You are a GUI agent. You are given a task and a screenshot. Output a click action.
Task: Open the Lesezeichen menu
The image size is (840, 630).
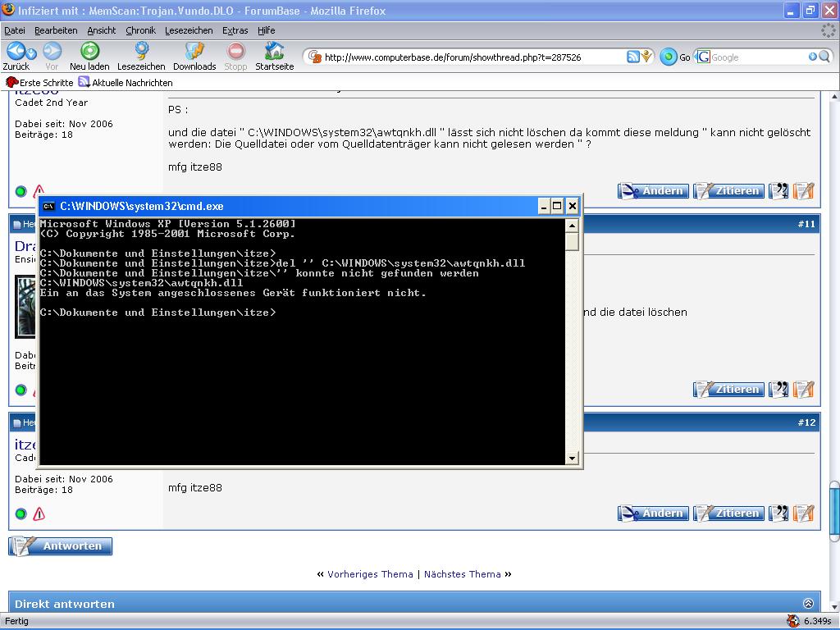click(x=189, y=30)
